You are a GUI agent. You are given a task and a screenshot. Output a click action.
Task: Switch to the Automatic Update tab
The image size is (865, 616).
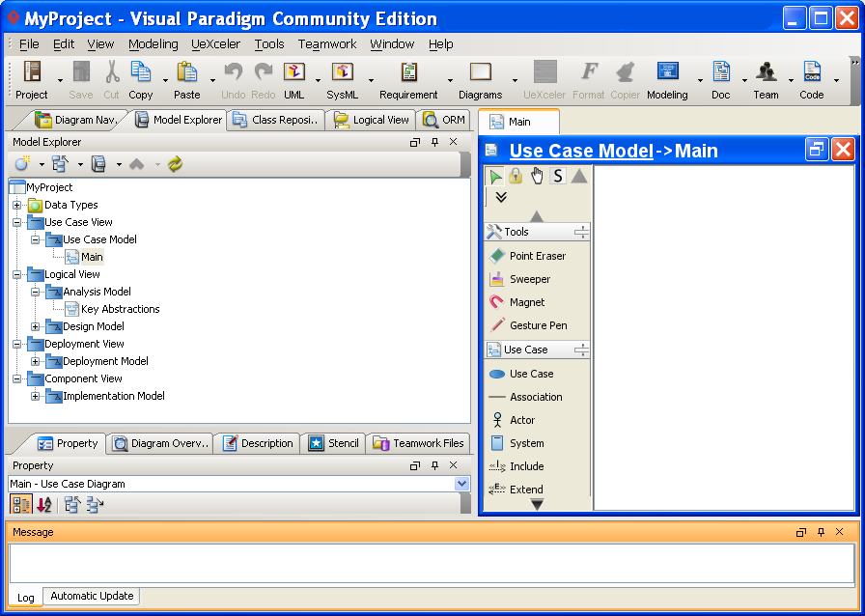point(92,596)
